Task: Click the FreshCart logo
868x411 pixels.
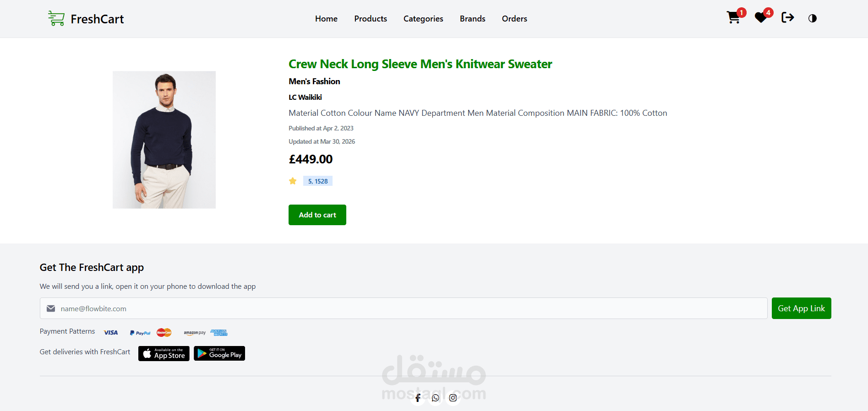Action: (x=86, y=19)
